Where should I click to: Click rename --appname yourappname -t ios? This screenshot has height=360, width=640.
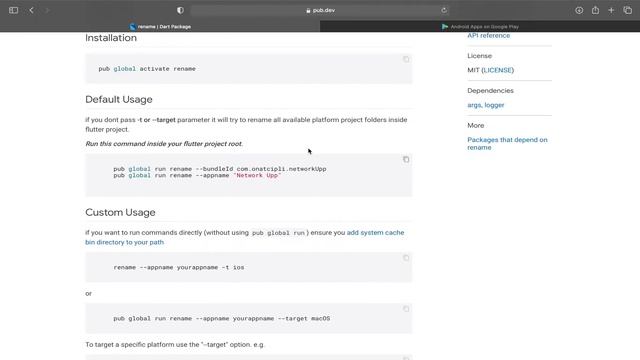click(x=179, y=267)
